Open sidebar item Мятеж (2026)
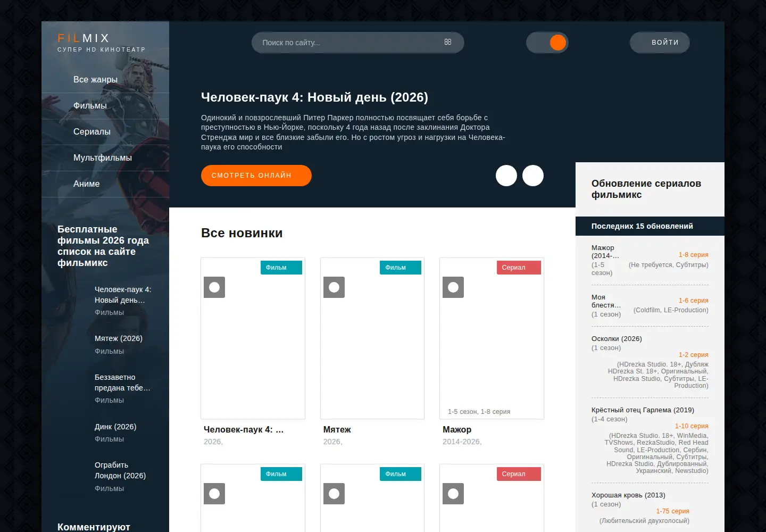The height and width of the screenshot is (532, 766). point(119,338)
